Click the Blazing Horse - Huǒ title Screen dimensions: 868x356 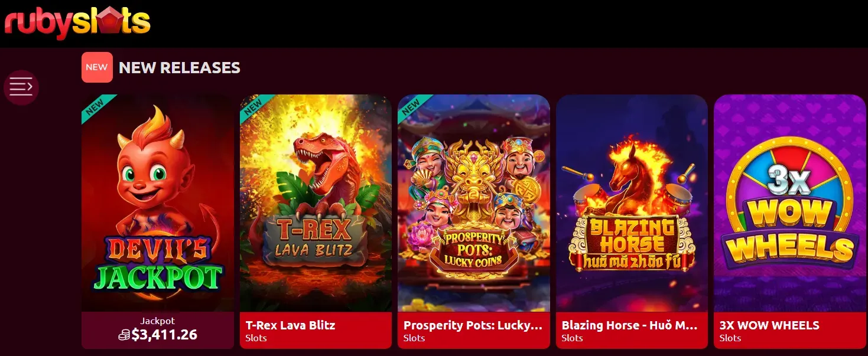click(630, 325)
